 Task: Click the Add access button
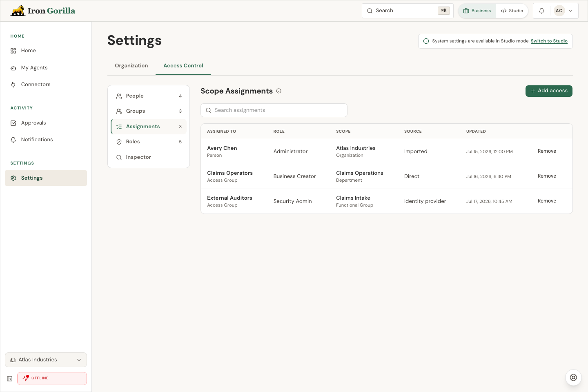(x=549, y=91)
